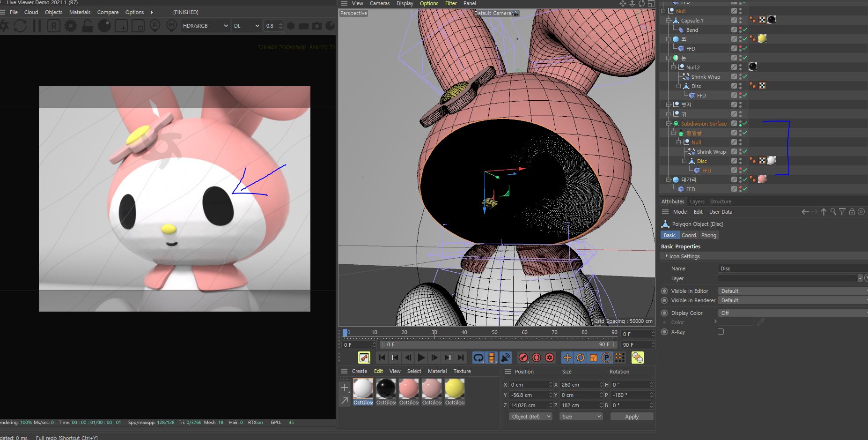Go to end of timeline
Screen dimensions: 868x440
click(461, 358)
